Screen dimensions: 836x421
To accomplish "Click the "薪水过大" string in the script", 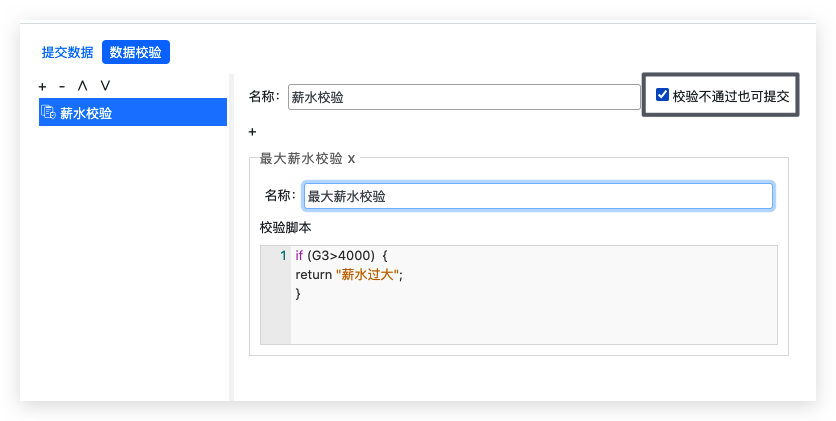I will pos(367,274).
